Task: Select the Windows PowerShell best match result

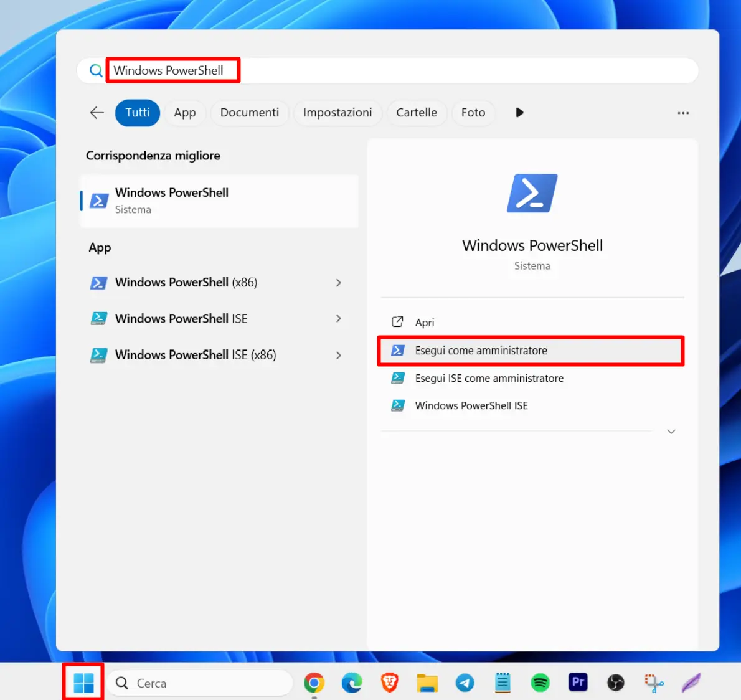Action: tap(219, 201)
